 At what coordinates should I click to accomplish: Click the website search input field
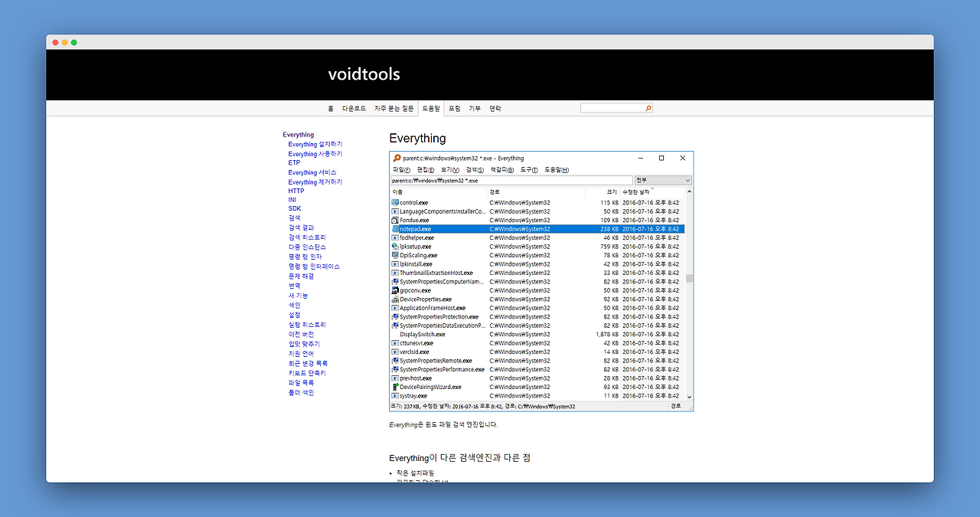(612, 109)
